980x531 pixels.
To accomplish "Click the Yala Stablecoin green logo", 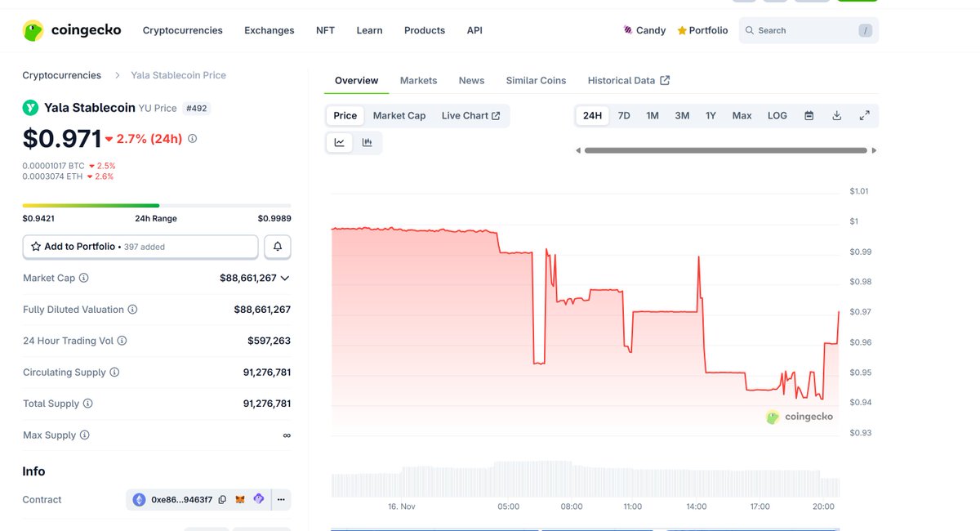I will tap(30, 107).
